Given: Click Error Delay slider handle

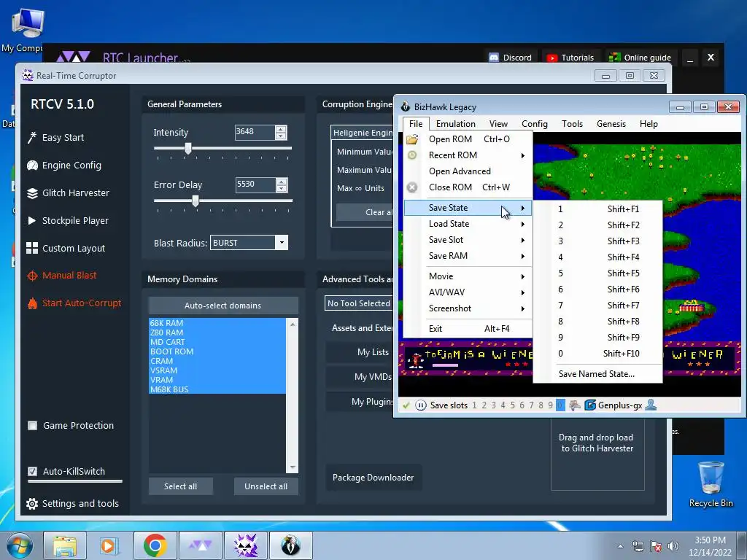Looking at the screenshot, I should pyautogui.click(x=196, y=201).
